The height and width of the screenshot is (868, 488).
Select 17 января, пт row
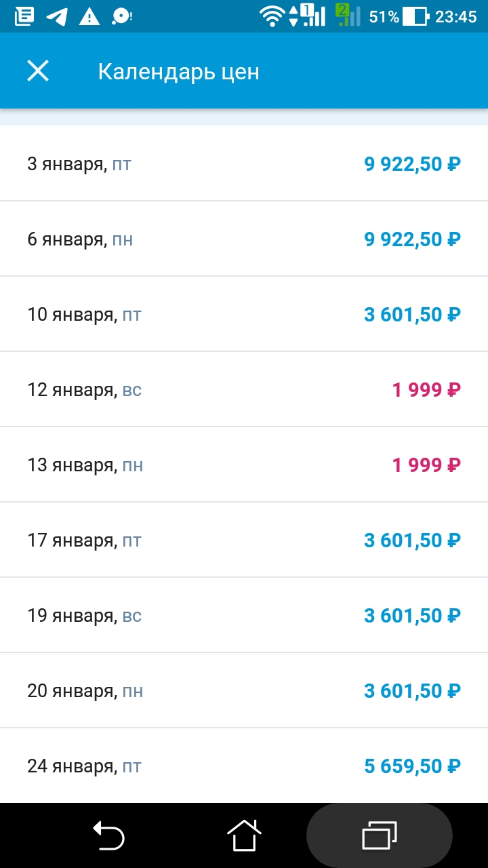point(244,540)
